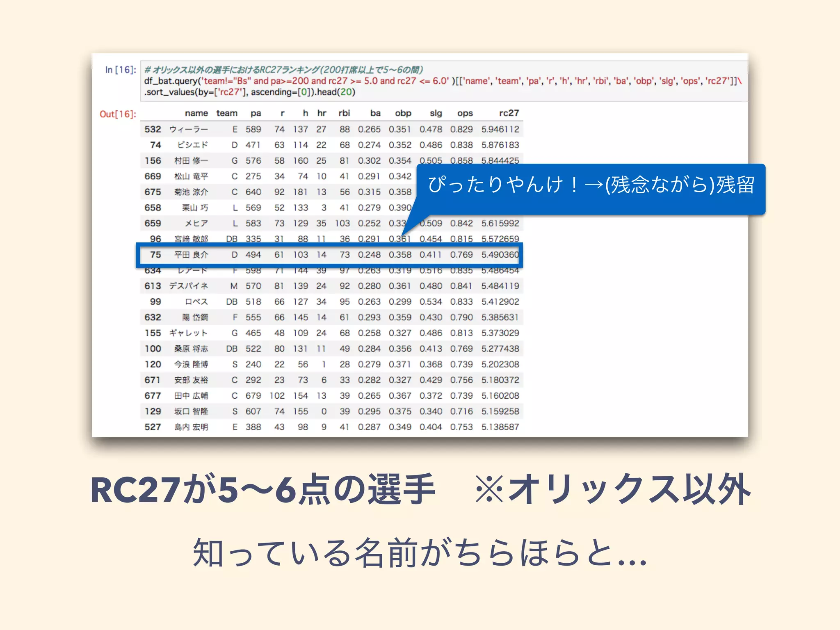Viewport: 840px width, 630px height.
Task: Click the rc27 value 5.277438
Action: 500,349
